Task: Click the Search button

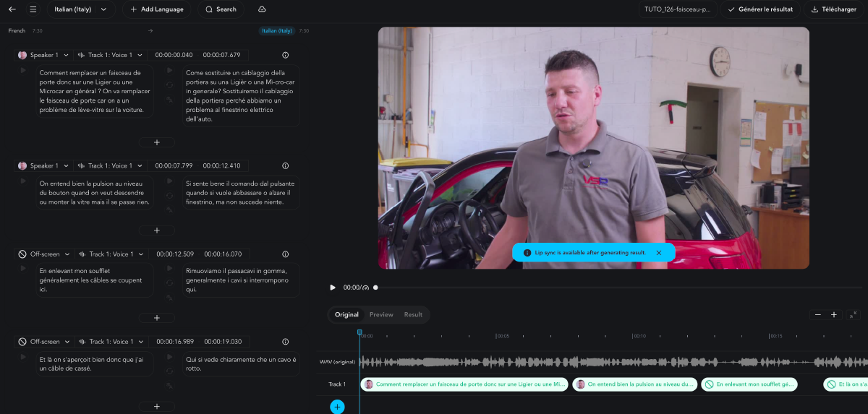Action: pyautogui.click(x=221, y=9)
